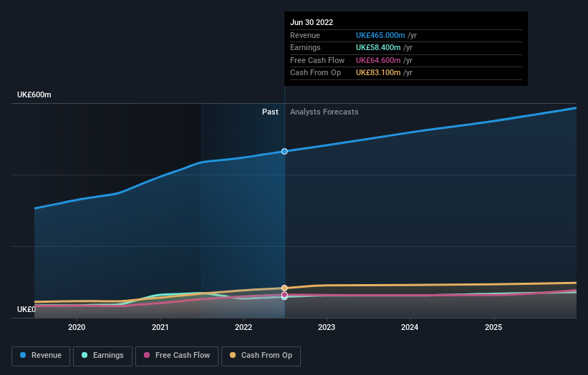
Task: Click the Free Cash Flow pink data point marker
Action: tap(284, 294)
